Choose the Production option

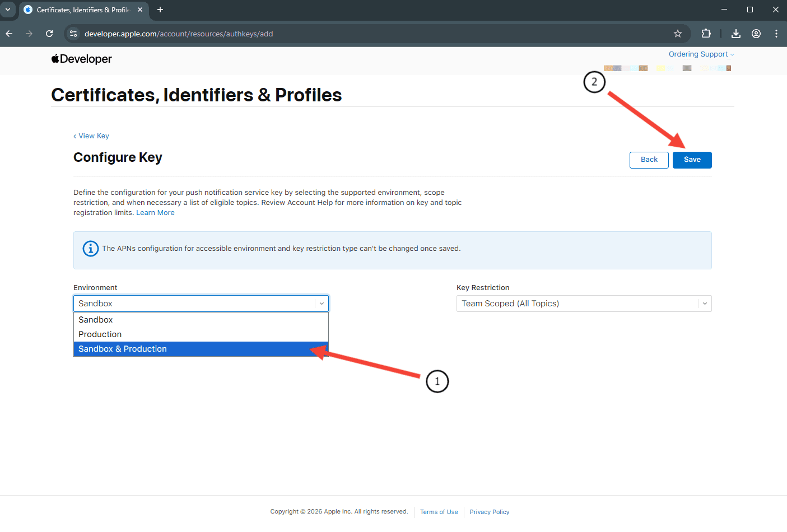pos(201,334)
